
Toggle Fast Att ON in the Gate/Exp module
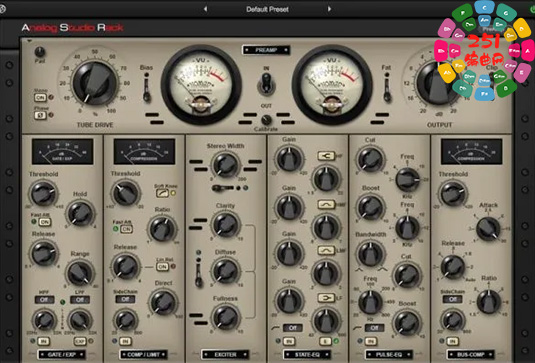[x=45, y=222]
